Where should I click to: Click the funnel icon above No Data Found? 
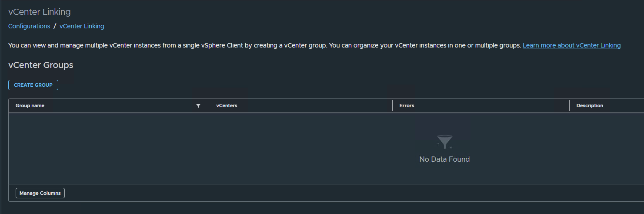tap(444, 143)
